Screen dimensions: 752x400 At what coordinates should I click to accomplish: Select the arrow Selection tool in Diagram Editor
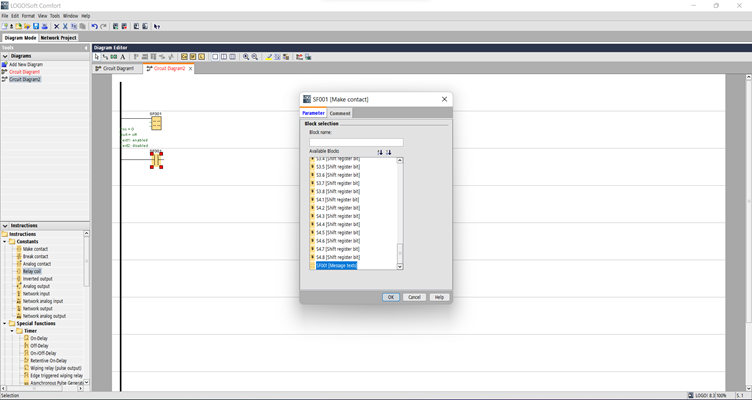(x=97, y=57)
